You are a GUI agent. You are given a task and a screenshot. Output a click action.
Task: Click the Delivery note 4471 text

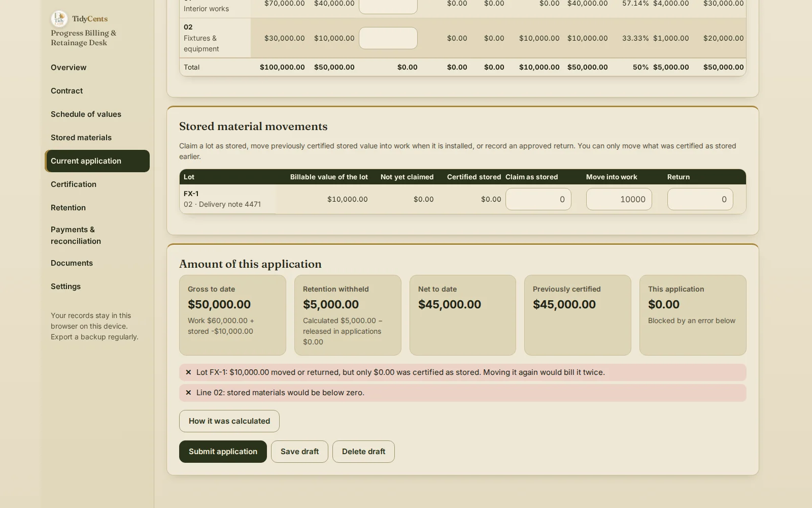230,204
